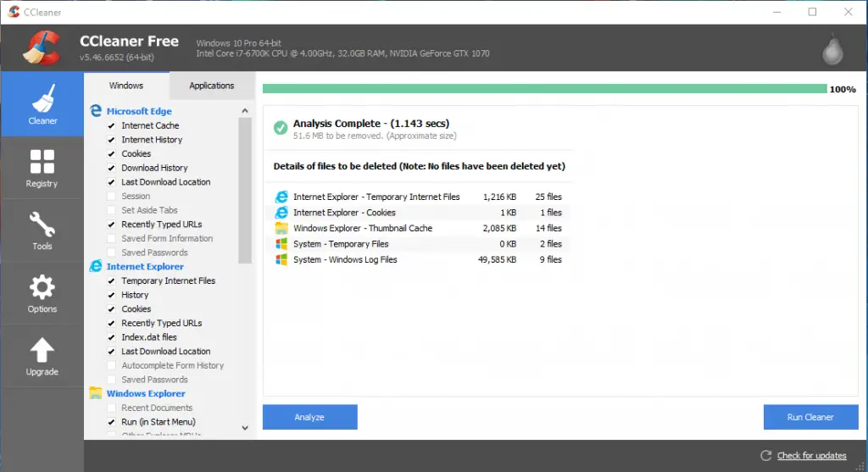This screenshot has width=868, height=472.
Task: Click the cleaner tree vertical scrollbar thumb
Action: [245, 191]
